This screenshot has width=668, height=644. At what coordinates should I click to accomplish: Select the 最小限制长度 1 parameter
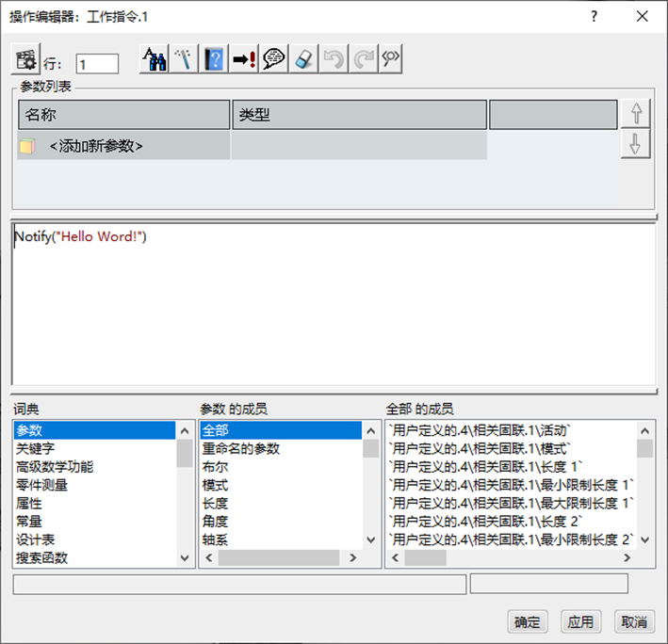click(512, 485)
